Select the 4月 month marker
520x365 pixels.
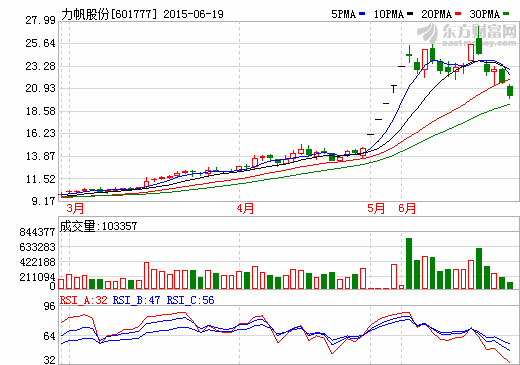pos(245,208)
